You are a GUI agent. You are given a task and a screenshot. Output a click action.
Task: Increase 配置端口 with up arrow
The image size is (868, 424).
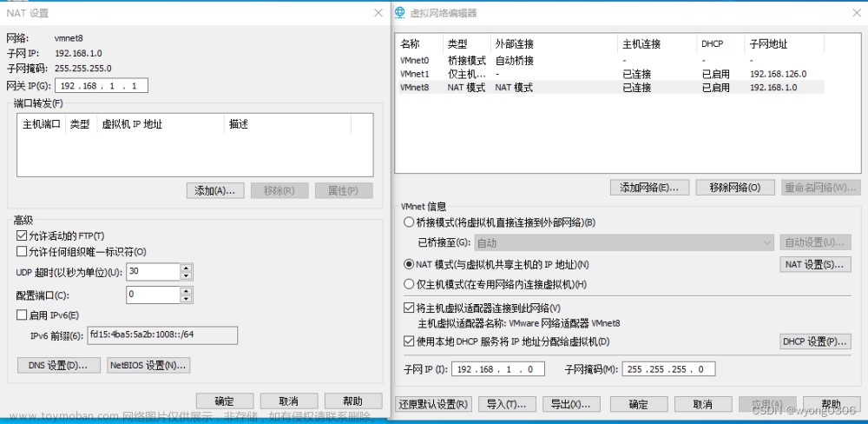186,291
